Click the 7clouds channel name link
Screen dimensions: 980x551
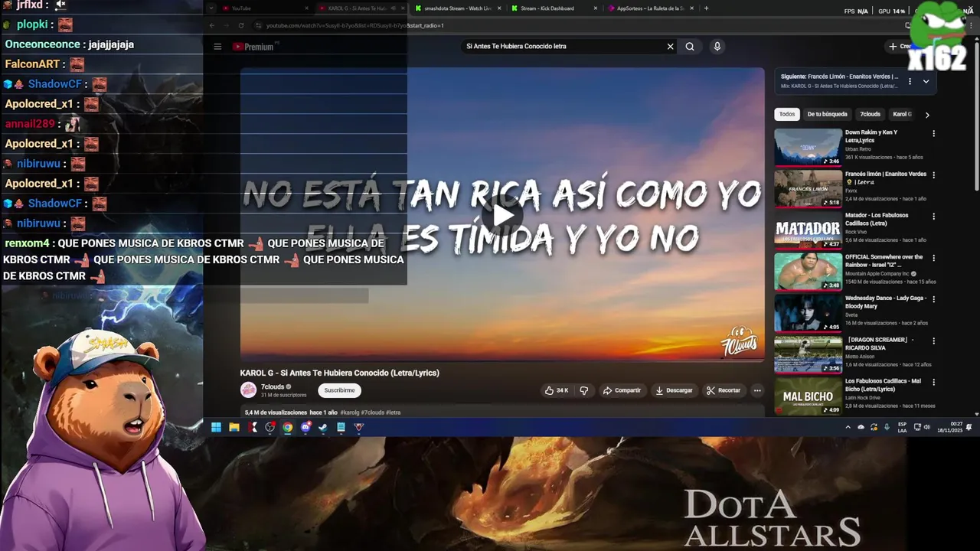point(273,386)
